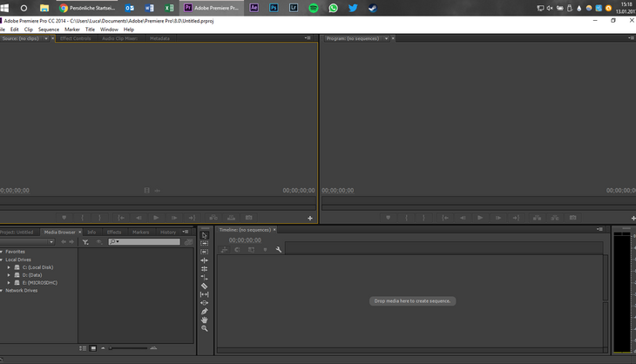
Task: Open the Clip menu
Action: [x=29, y=30]
